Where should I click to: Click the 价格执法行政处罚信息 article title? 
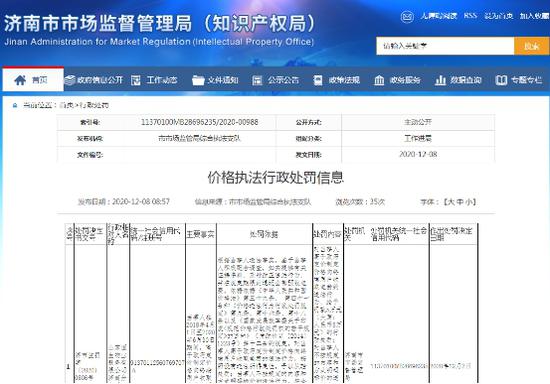click(x=276, y=178)
